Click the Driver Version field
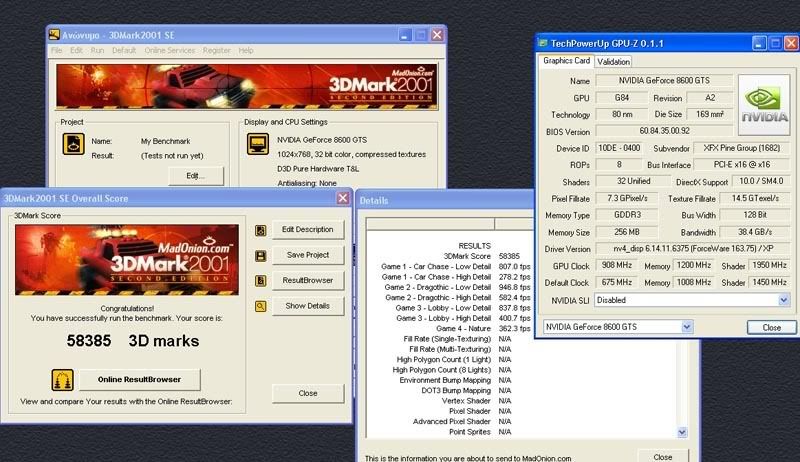The image size is (800, 462). coord(693,249)
